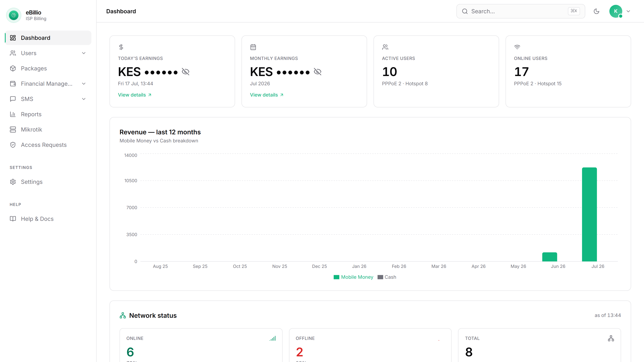Open the Reports menu item
This screenshot has width=644, height=362.
(48, 114)
